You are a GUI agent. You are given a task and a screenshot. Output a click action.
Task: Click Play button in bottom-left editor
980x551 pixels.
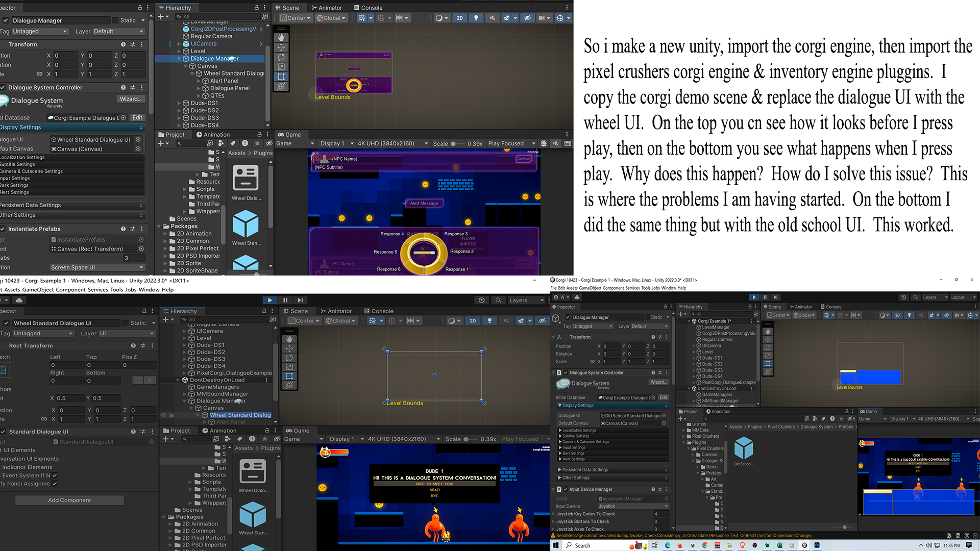(x=270, y=300)
